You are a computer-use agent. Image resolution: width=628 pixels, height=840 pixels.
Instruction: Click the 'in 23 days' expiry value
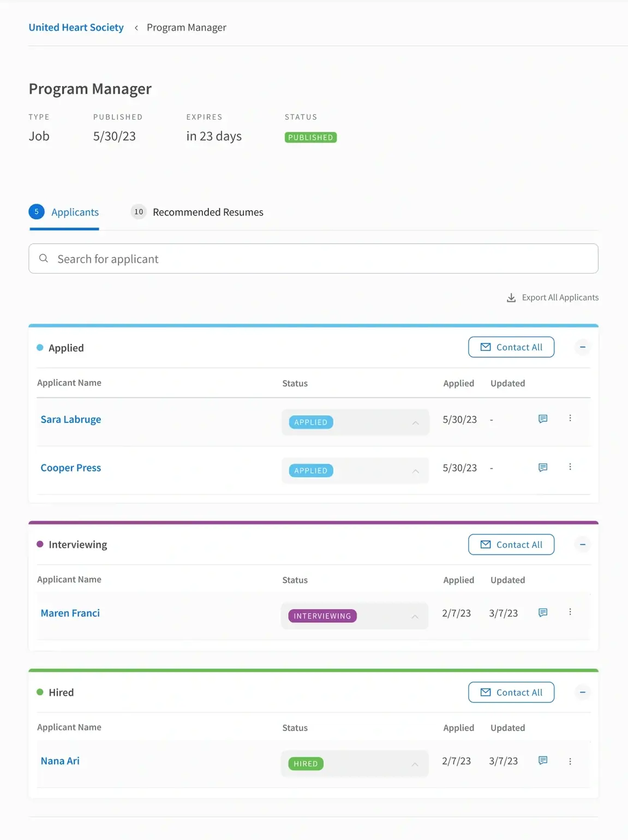(x=214, y=136)
